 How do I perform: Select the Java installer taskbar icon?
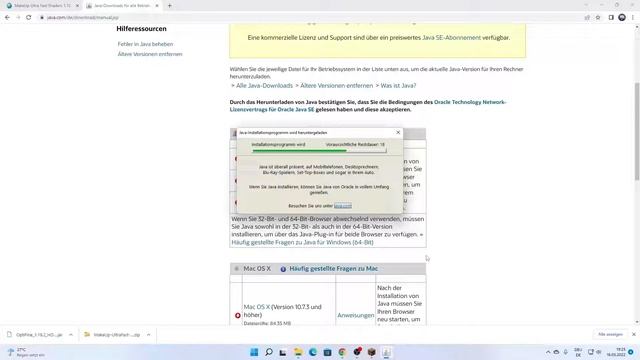click(x=386, y=352)
